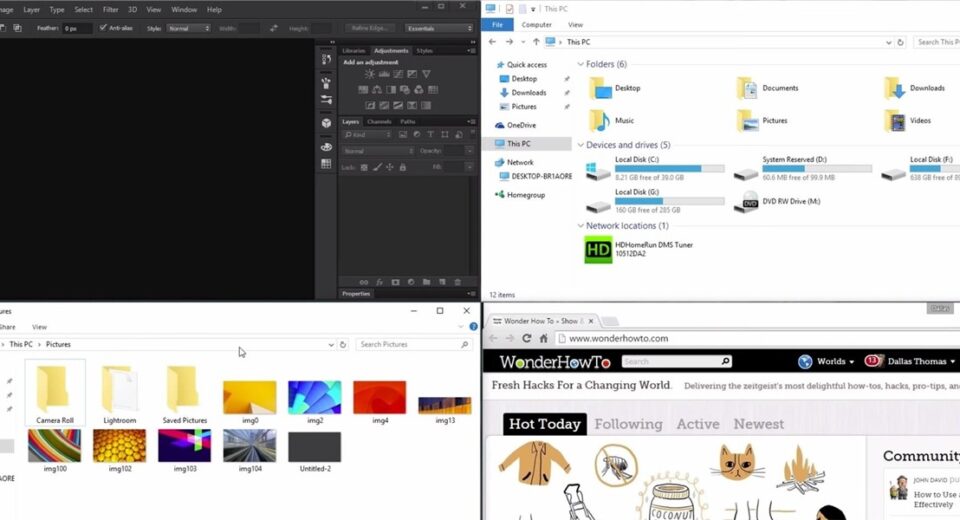Screen dimensions: 960x520
Task: Add a Black & White adjustment layer
Action: click(391, 89)
